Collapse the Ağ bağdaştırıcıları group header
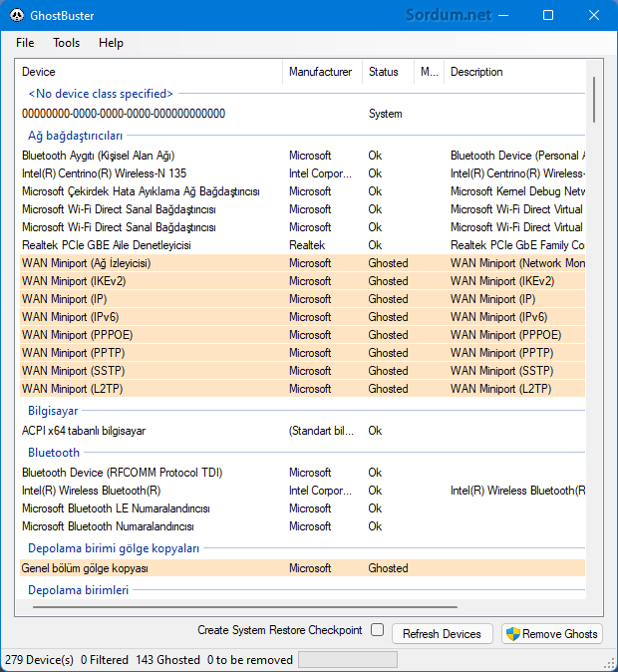The height and width of the screenshot is (672, 618). 76,136
